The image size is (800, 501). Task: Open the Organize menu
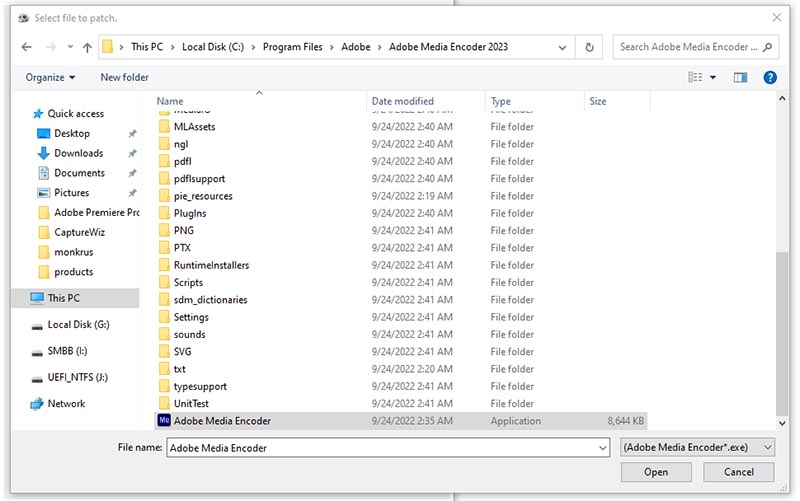(50, 78)
